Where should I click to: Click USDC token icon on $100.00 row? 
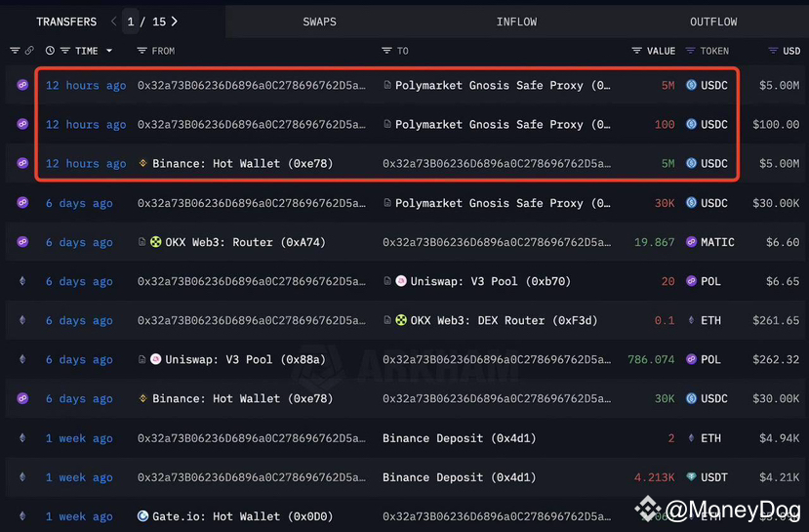[691, 124]
